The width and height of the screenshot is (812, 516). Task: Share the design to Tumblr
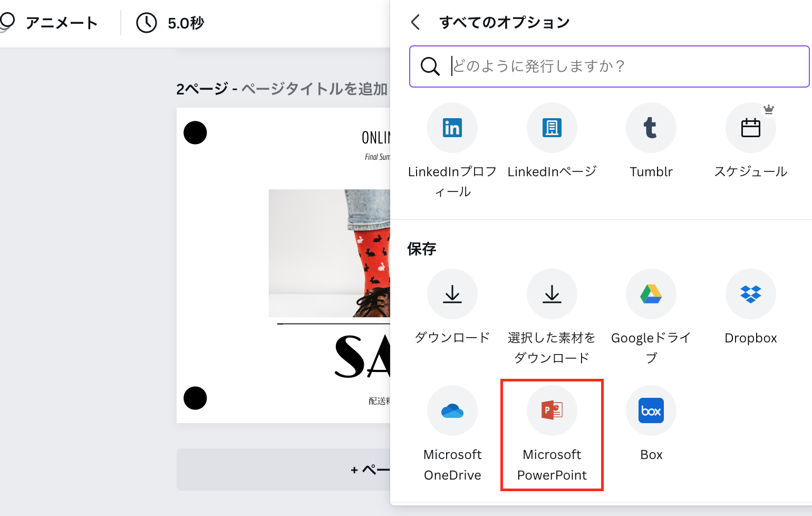tap(651, 128)
